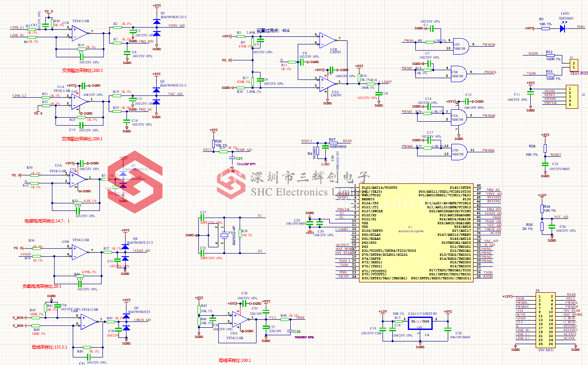Click the 'BAT32G139 LQFP48' part label
Viewport: 588px width, 365px height.
coord(410,232)
